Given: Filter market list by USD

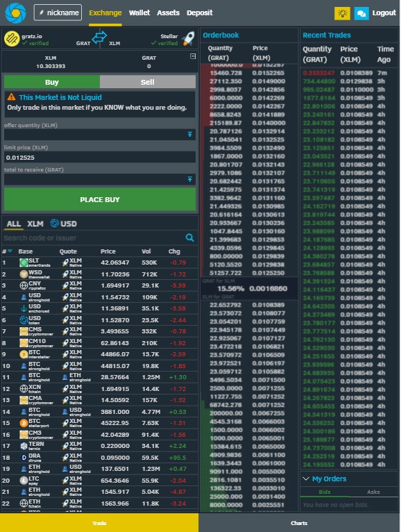Looking at the screenshot, I should (64, 224).
